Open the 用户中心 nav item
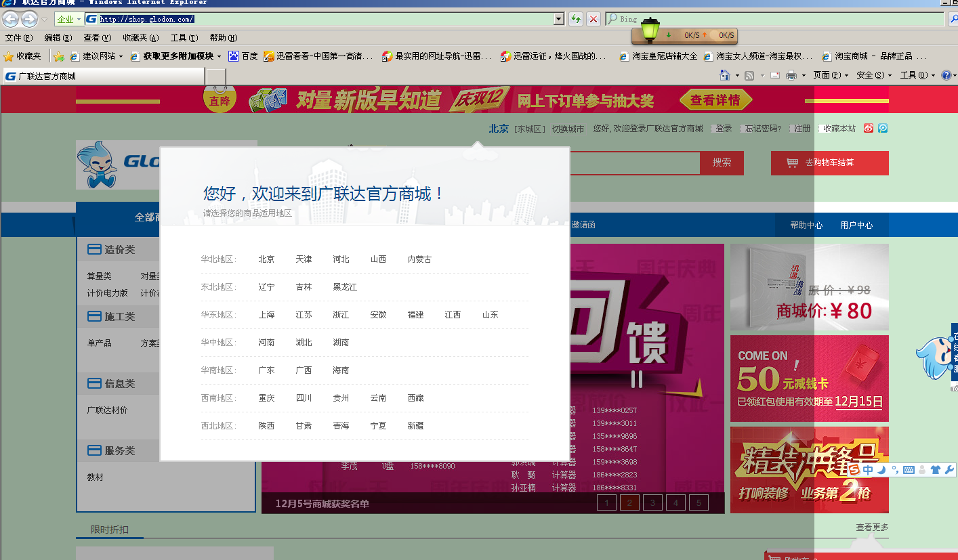The height and width of the screenshot is (560, 958). coord(856,225)
